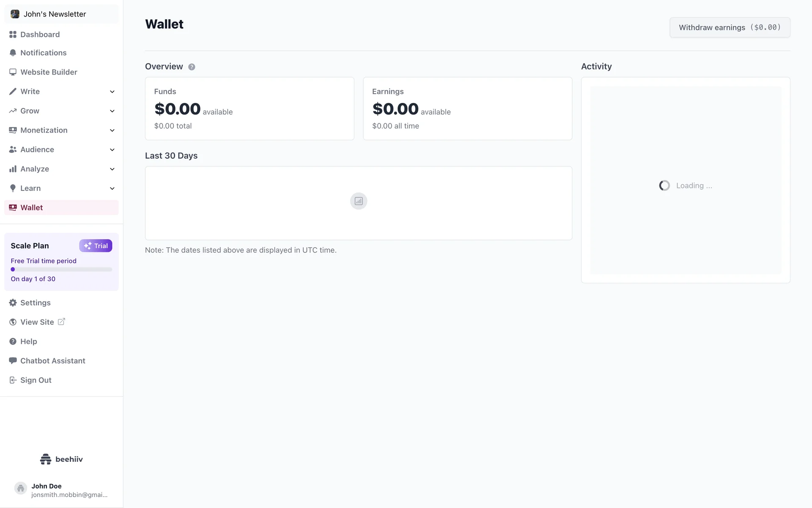Click the external link icon beside View Site
This screenshot has height=508, width=812.
click(x=61, y=322)
